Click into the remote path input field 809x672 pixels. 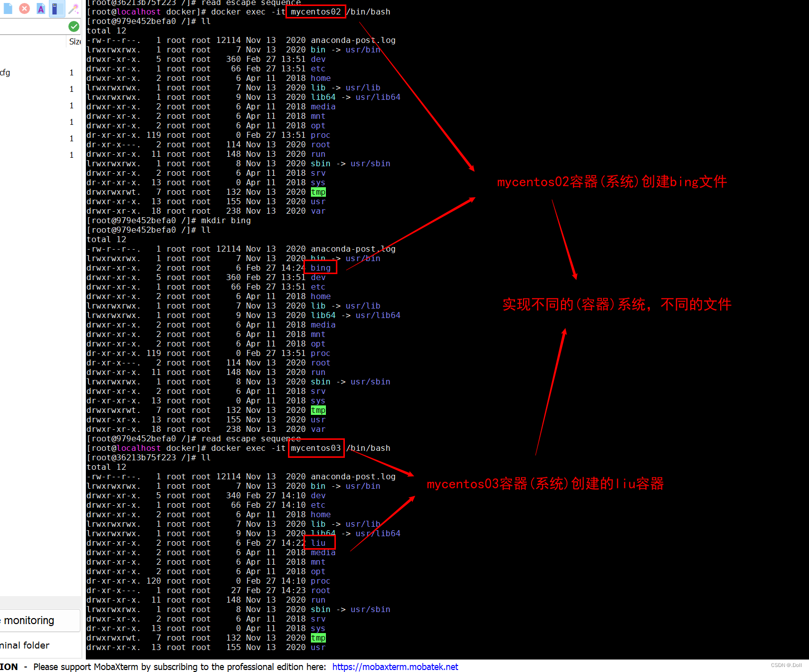33,26
